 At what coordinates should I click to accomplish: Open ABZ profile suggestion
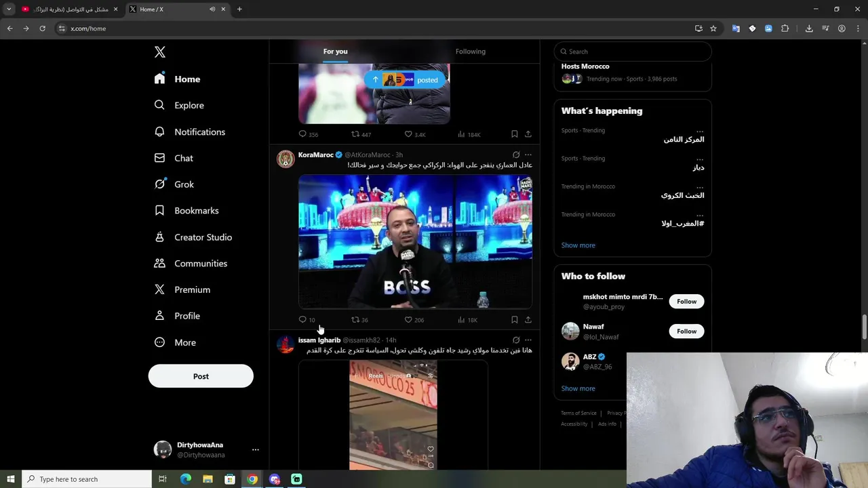(590, 361)
